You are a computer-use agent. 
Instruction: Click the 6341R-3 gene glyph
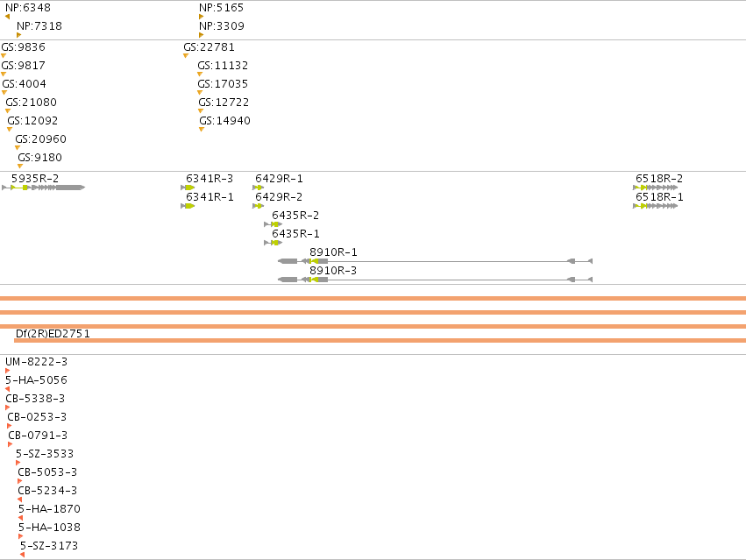click(x=188, y=188)
